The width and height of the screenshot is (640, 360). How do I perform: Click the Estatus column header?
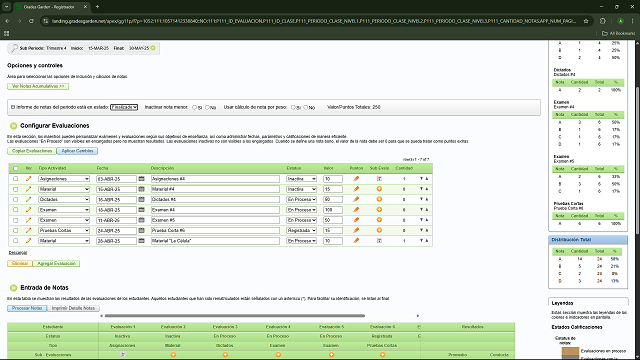click(x=293, y=168)
